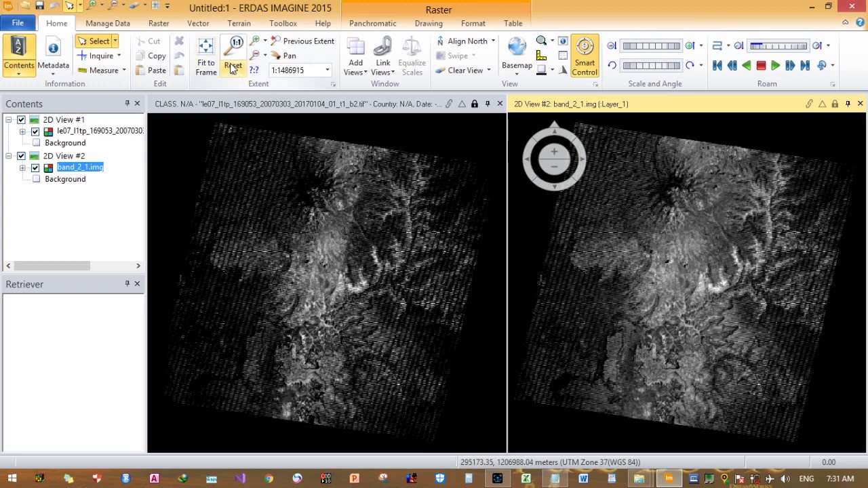This screenshot has width=868, height=488.
Task: Click the Zoom Out magnifier
Action: click(255, 56)
